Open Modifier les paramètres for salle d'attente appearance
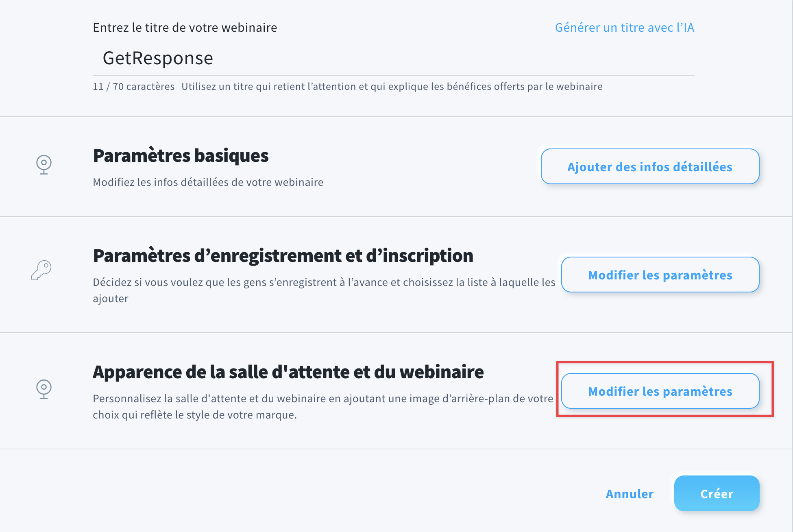 [660, 391]
